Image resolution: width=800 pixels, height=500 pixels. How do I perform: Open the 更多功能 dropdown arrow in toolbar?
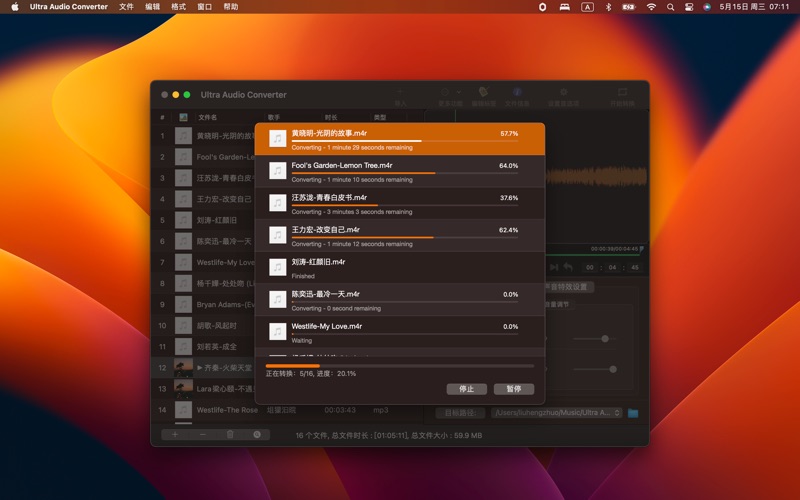point(459,92)
